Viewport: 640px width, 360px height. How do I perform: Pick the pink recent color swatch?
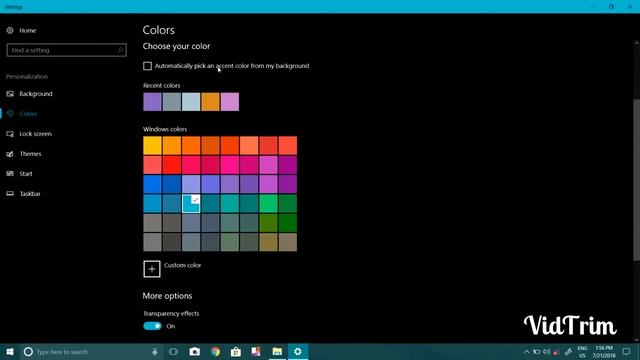tap(230, 102)
